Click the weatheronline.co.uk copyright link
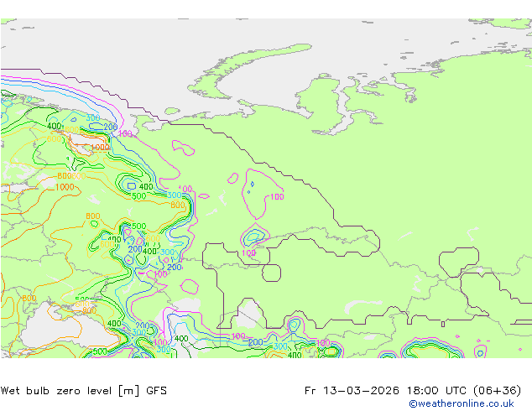The image size is (532, 411). [x=461, y=403]
